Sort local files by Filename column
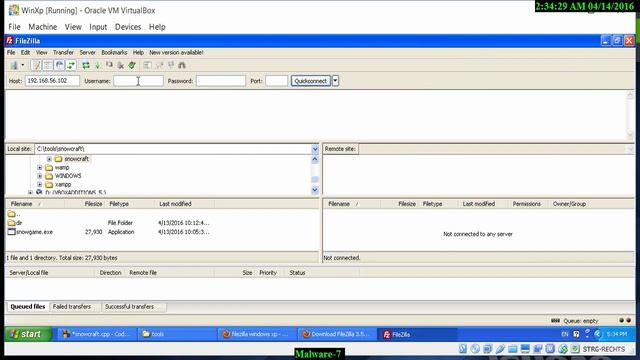The width and height of the screenshot is (640, 360). tap(35, 204)
